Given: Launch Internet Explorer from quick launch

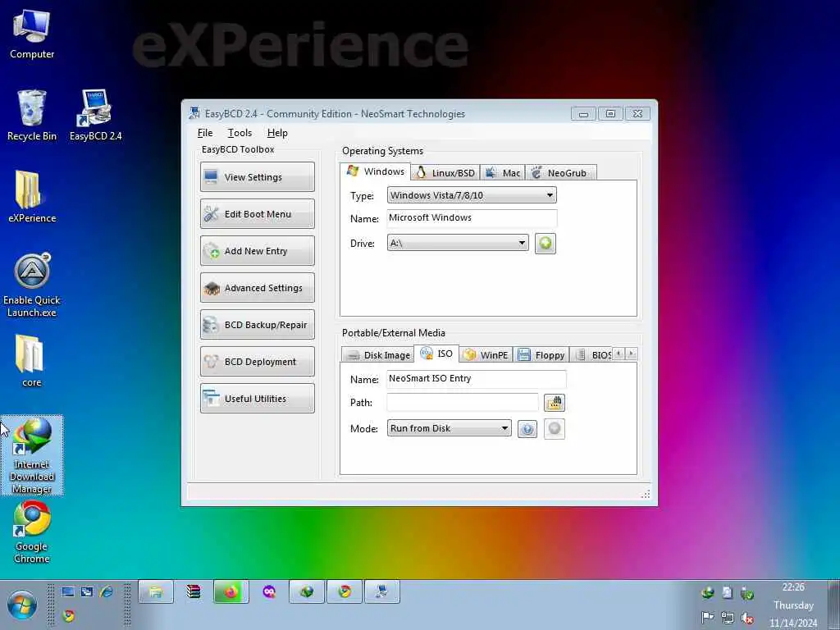Looking at the screenshot, I should [x=107, y=591].
